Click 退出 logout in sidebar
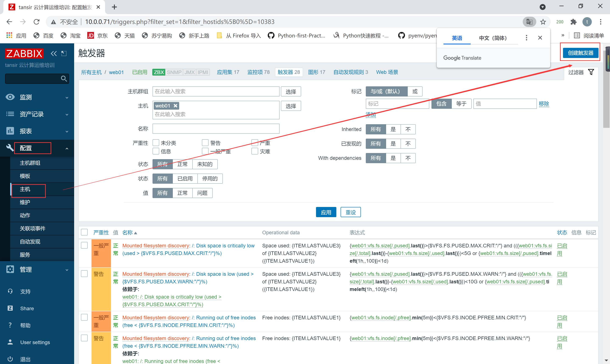The image size is (610, 364). pyautogui.click(x=25, y=359)
